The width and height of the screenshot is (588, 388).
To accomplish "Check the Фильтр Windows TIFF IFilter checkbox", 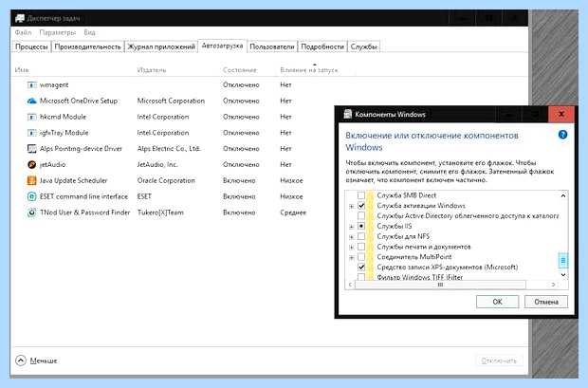I will [x=361, y=277].
